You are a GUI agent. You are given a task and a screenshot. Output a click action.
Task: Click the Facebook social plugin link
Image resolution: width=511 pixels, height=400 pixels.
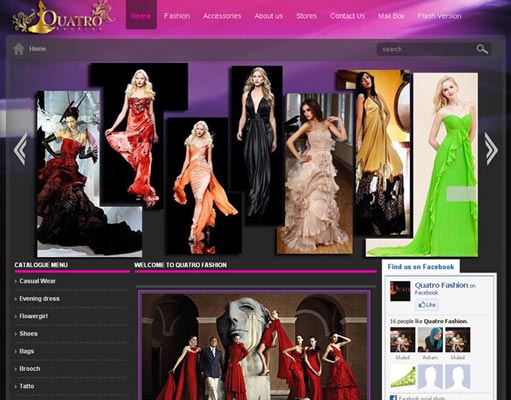point(422,398)
